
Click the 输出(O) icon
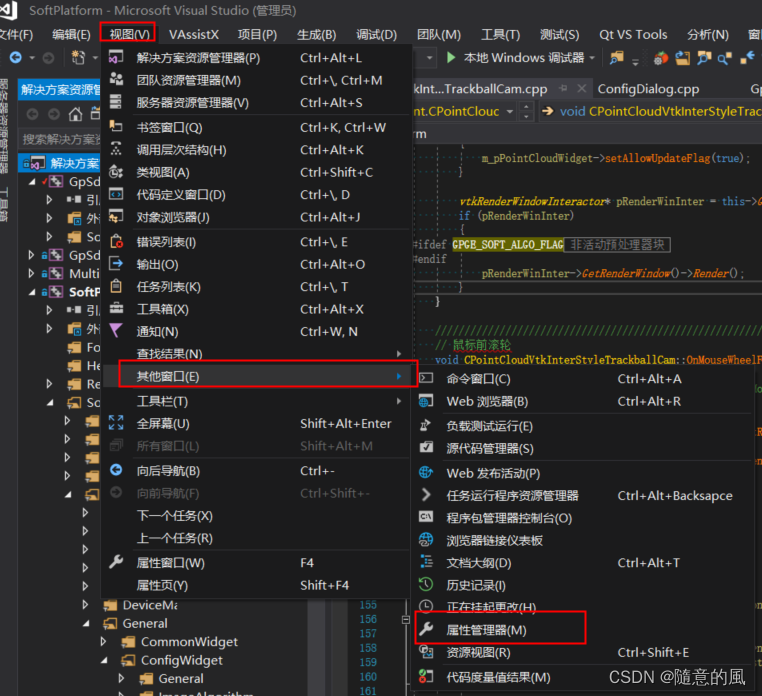(116, 264)
